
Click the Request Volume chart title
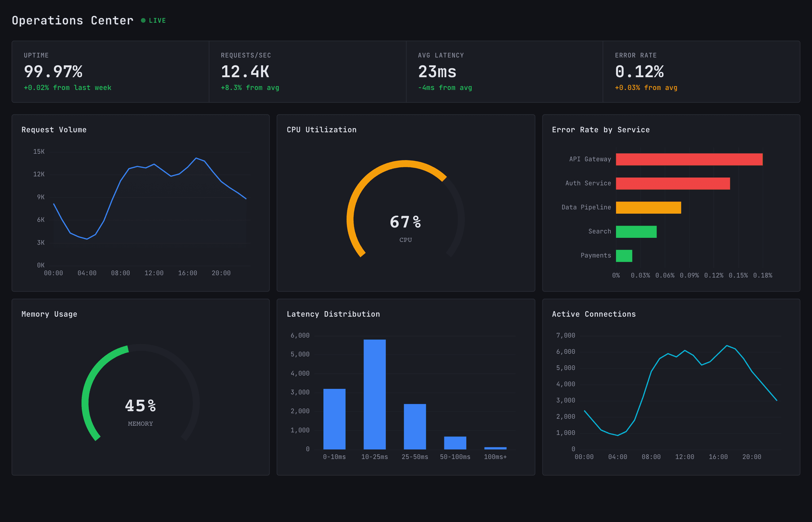pyautogui.click(x=54, y=129)
